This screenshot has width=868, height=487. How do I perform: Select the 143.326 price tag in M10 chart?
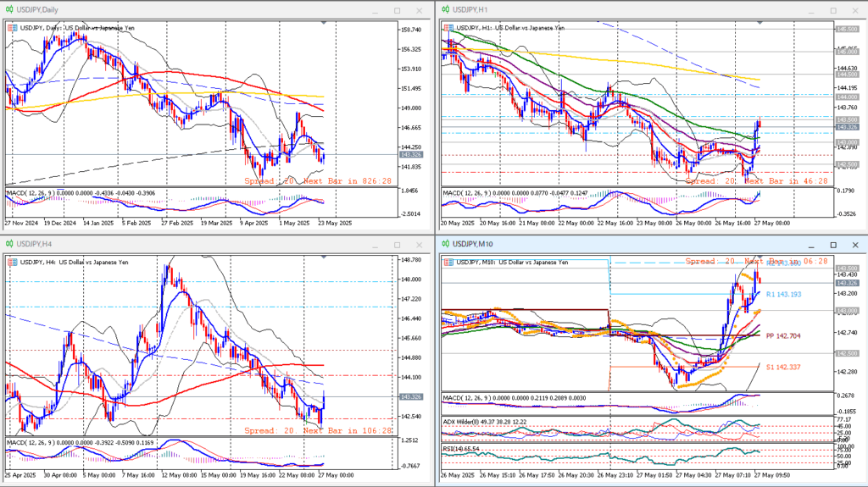(847, 283)
